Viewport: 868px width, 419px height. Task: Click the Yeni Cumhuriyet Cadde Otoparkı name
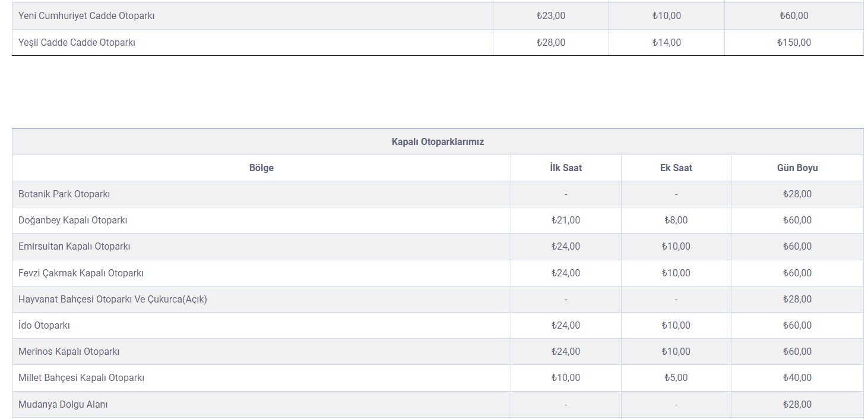pos(86,16)
